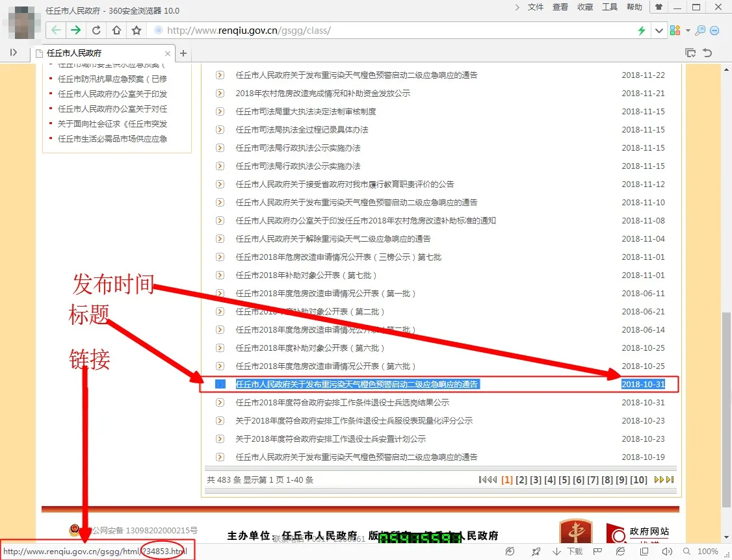Mute sound with status bar speaker icon
Screen dimensions: 732x560
pyautogui.click(x=667, y=552)
